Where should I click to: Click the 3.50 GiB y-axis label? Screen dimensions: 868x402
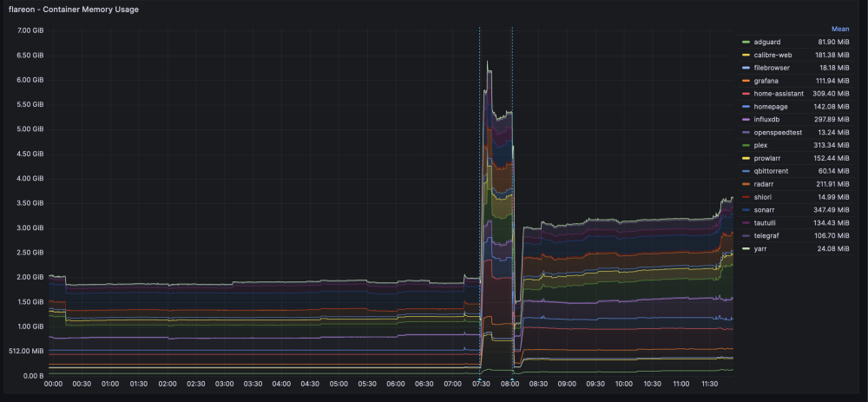(x=31, y=203)
